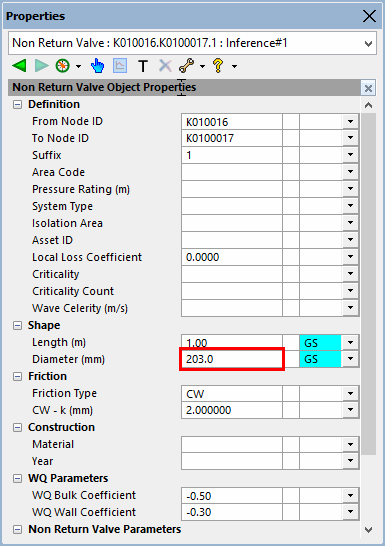Image resolution: width=385 pixels, height=546 pixels.
Task: Open the dropdown arrow beside the help icon
Action: (x=235, y=66)
